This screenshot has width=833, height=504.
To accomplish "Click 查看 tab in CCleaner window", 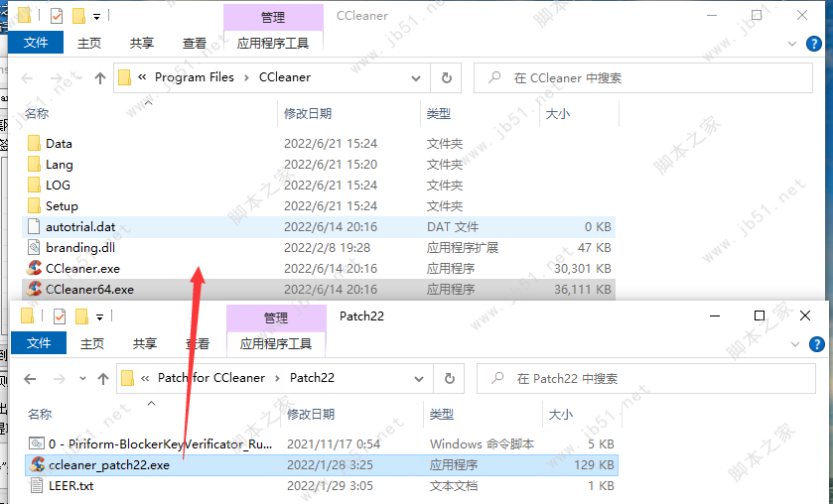I will [x=194, y=43].
